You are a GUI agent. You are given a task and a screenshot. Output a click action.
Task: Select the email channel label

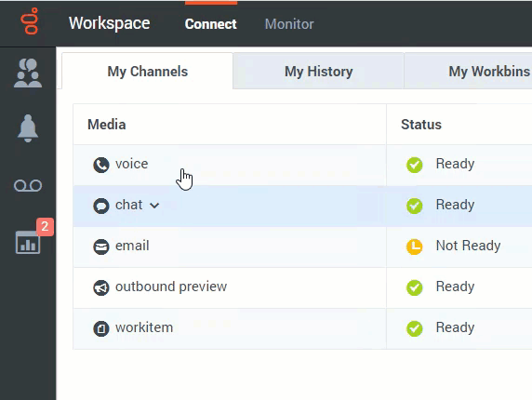[132, 246]
